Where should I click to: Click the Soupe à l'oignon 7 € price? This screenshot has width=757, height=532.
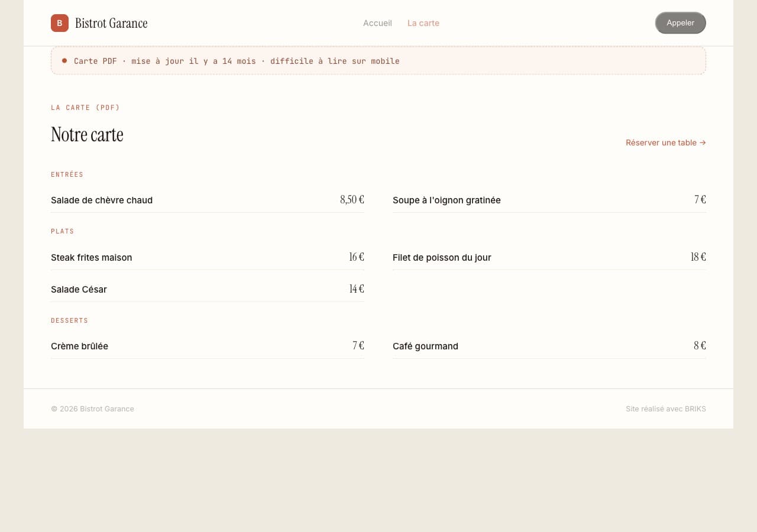[700, 200]
